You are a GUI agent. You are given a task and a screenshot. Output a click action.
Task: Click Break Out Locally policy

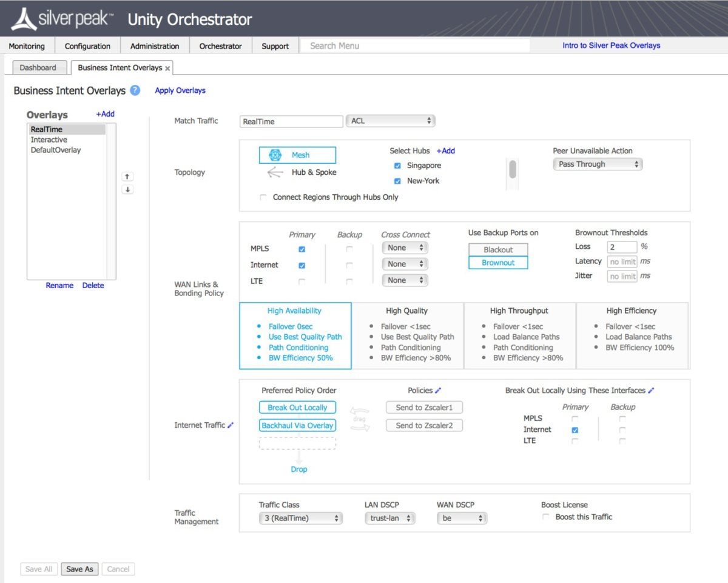[x=297, y=408]
